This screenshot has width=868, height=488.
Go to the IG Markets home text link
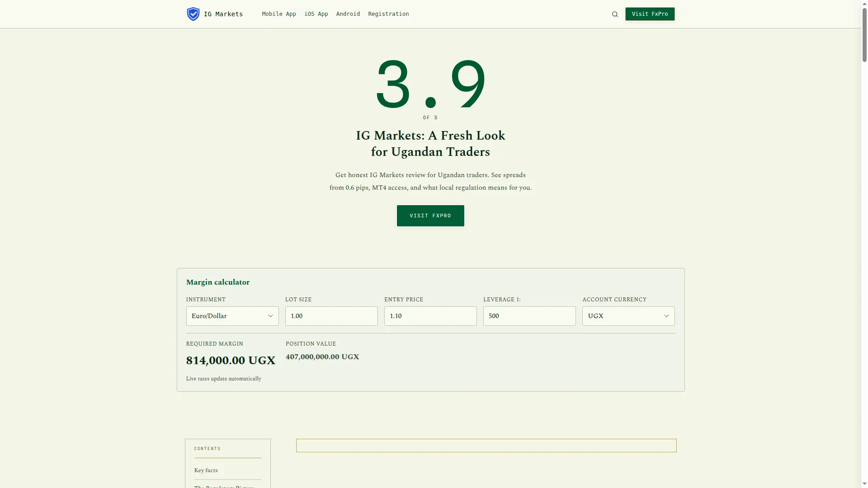pos(223,14)
